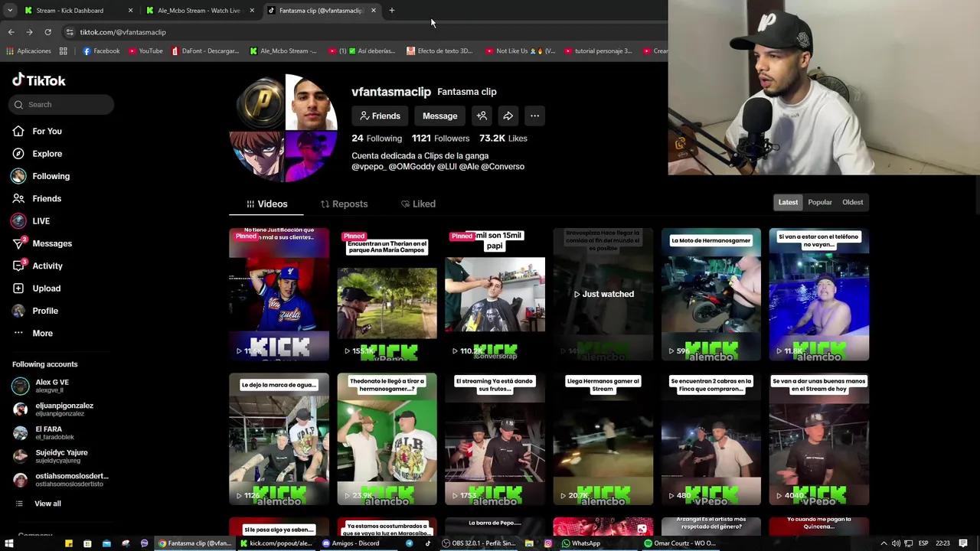Screen dimensions: 980x551
Task: Open Aplicaciones in bookmarks bar
Action: click(x=28, y=51)
